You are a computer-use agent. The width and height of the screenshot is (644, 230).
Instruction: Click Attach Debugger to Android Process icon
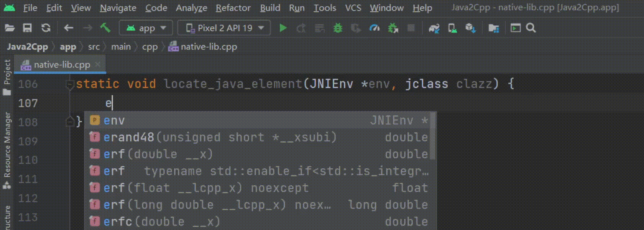pyautogui.click(x=393, y=28)
